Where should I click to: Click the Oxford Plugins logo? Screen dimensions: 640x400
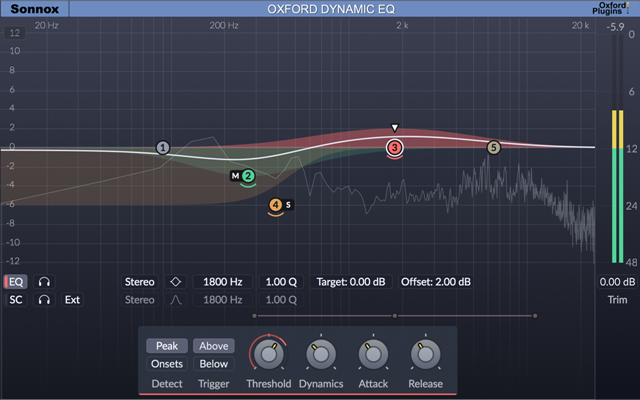[611, 8]
